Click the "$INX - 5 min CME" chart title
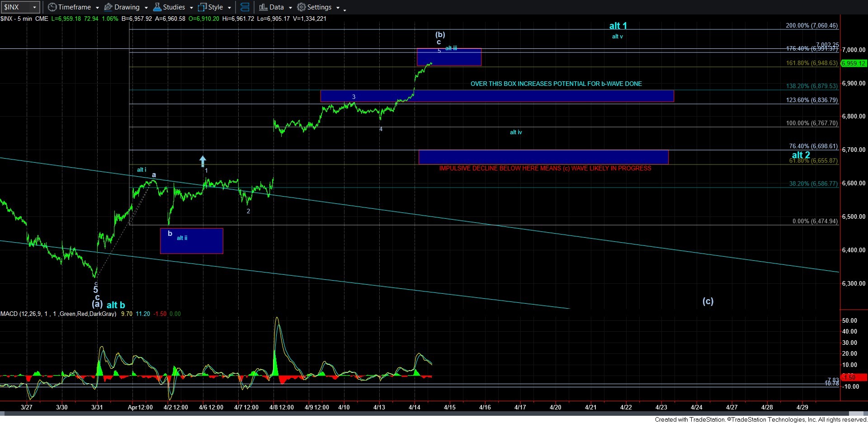This screenshot has width=868, height=423. 24,19
